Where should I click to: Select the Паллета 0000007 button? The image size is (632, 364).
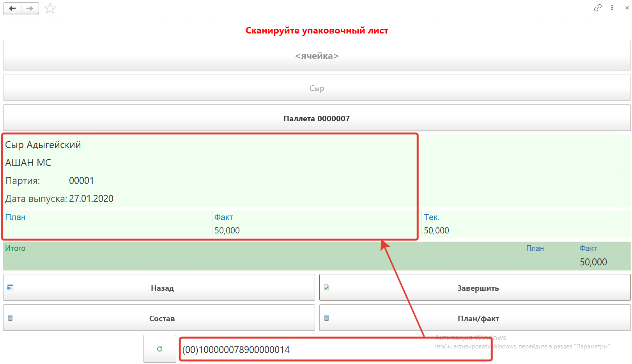click(317, 118)
